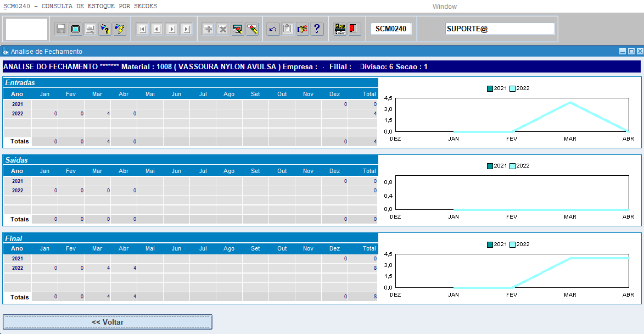Go to last record
Image resolution: width=644 pixels, height=334 pixels.
(187, 29)
